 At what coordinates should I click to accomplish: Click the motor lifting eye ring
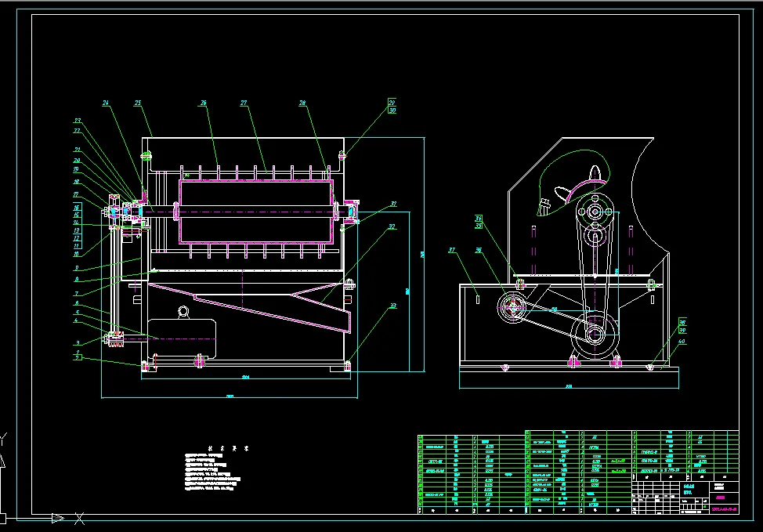(x=183, y=311)
